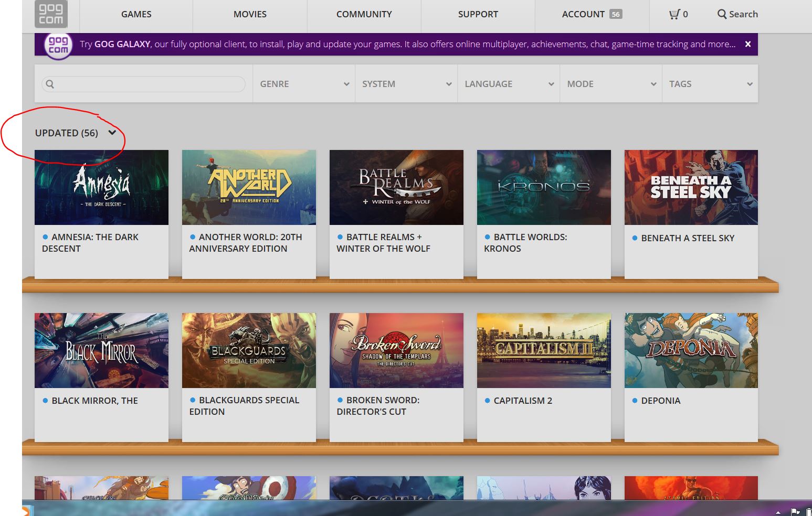
Task: Open the Deponia cover image
Action: tap(691, 350)
